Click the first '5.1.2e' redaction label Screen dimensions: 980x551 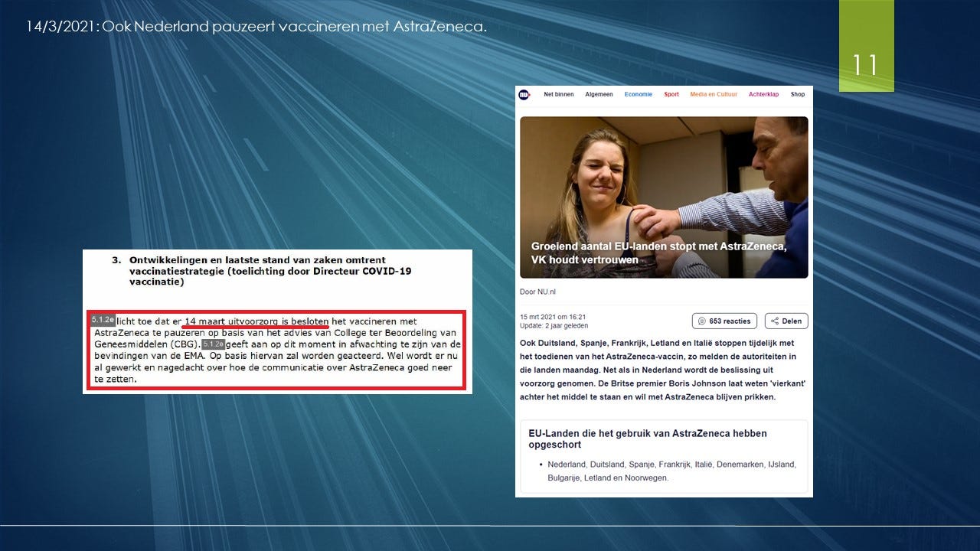click(103, 320)
